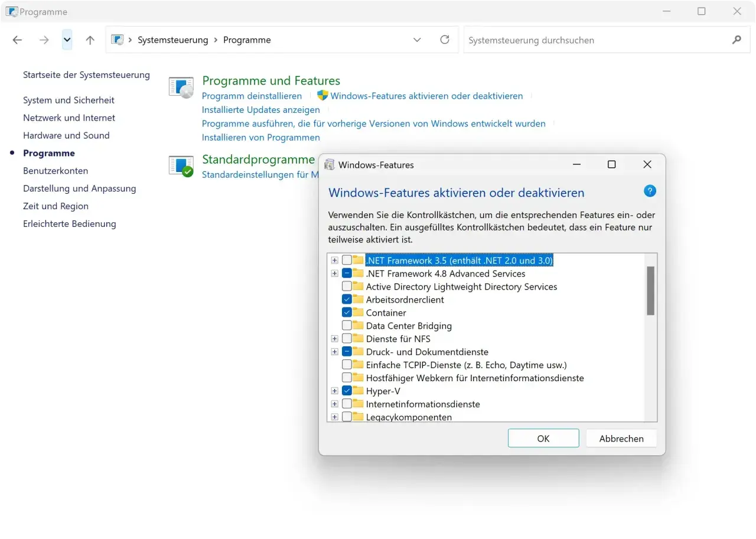Enable the Internetinformationsdienste checkbox

coord(347,404)
